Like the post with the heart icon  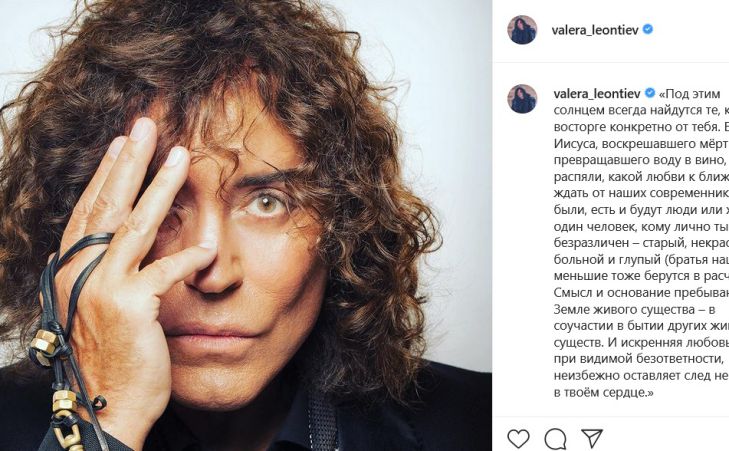coord(518,438)
